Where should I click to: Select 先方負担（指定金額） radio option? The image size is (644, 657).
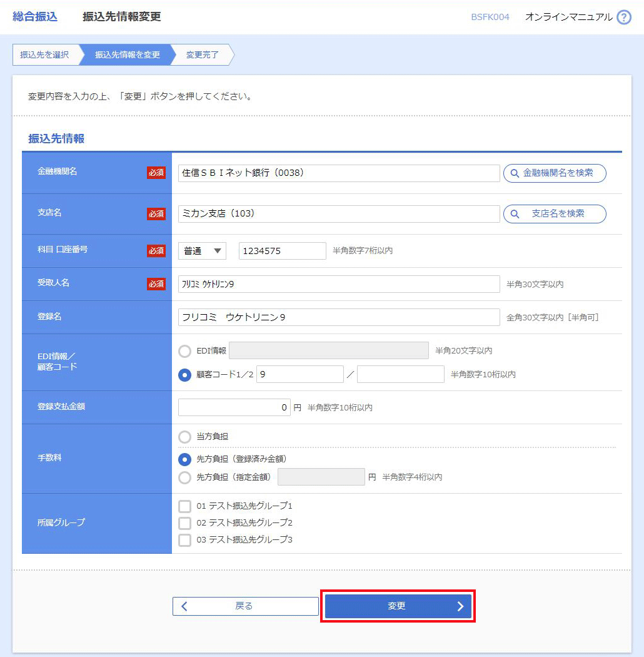tap(184, 477)
